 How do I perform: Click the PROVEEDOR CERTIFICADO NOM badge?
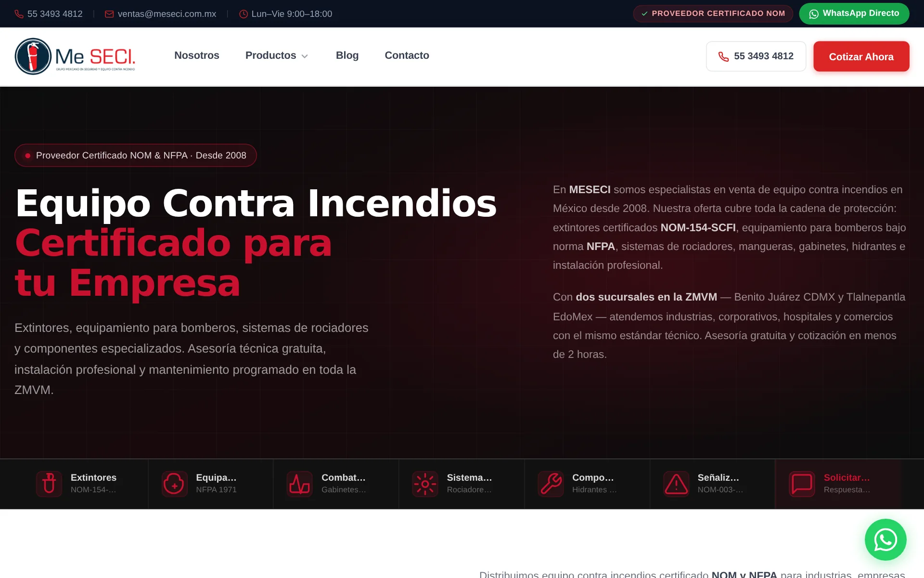click(x=713, y=13)
